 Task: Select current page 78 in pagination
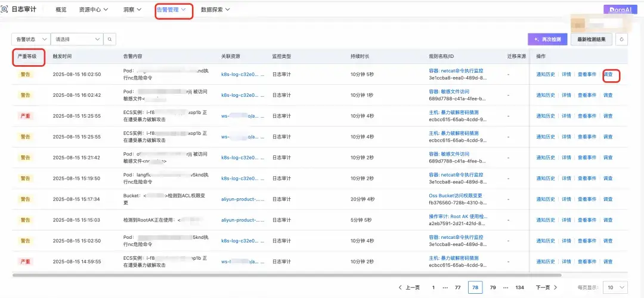pos(475,287)
